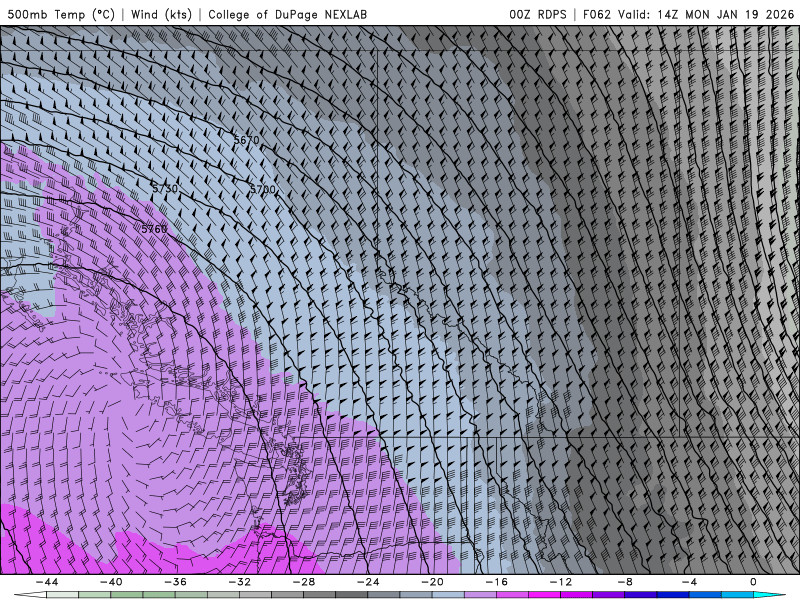The image size is (800, 600).
Task: Click the 5760 height contour label
Action: [x=154, y=229]
